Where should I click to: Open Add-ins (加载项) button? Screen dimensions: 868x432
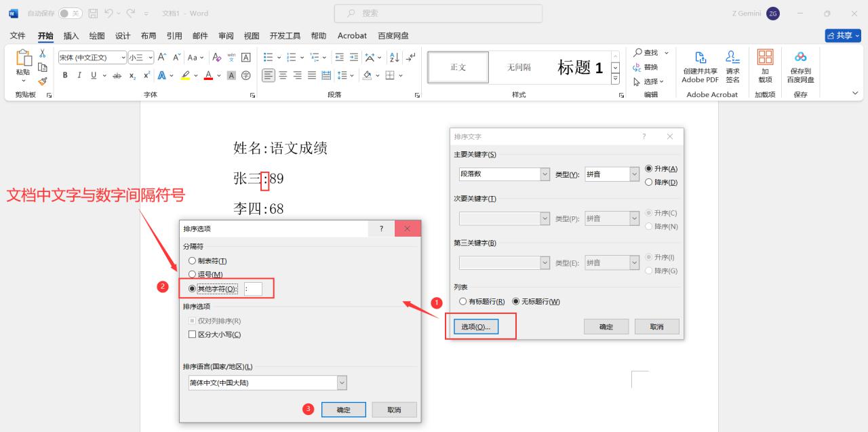[765, 66]
